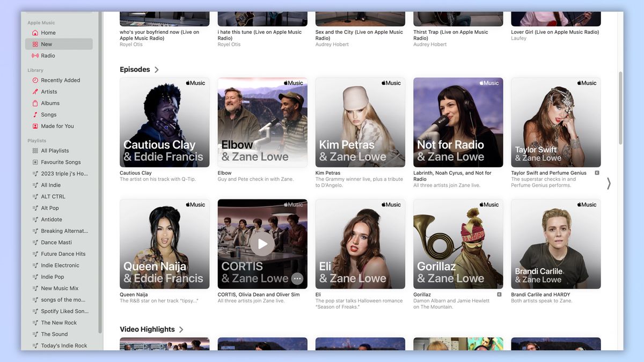Click the Favourite Songs star icon
Screen dimensions: 644x362
click(35, 162)
